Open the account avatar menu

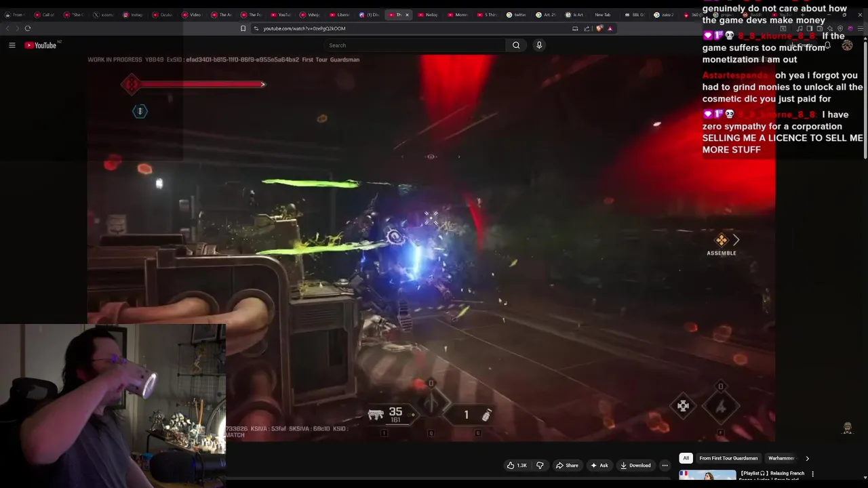pos(847,45)
